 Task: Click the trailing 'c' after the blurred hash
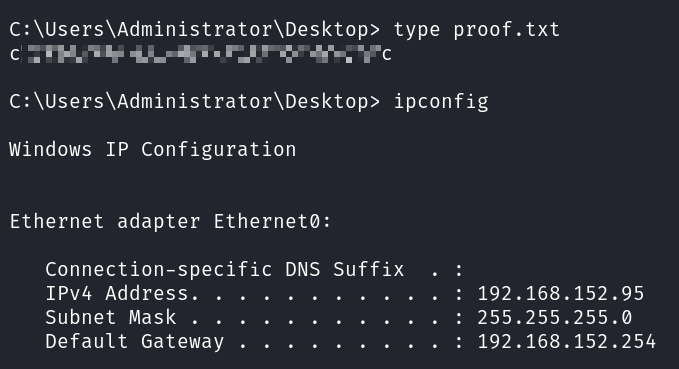click(x=387, y=55)
